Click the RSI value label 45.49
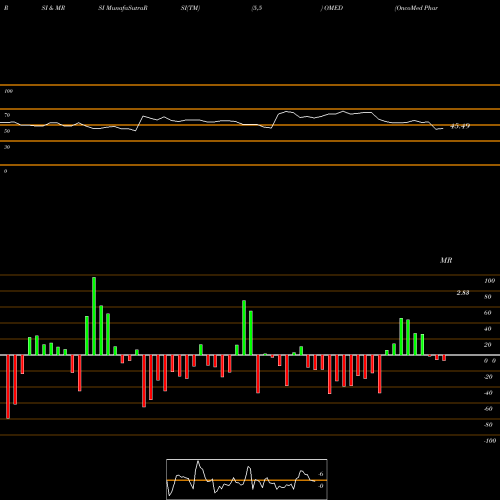Screen dimensions: 500x500 click(460, 126)
